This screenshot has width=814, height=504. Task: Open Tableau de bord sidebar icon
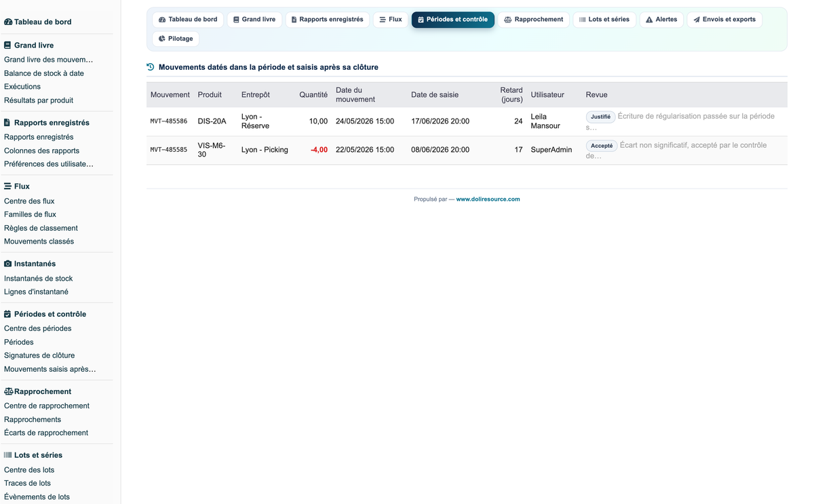coord(8,22)
